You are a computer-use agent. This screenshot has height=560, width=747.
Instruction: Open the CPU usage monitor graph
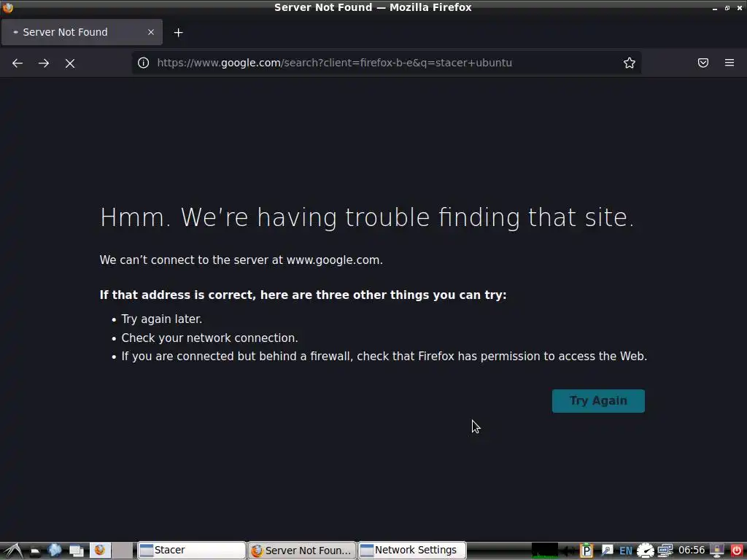tap(545, 551)
